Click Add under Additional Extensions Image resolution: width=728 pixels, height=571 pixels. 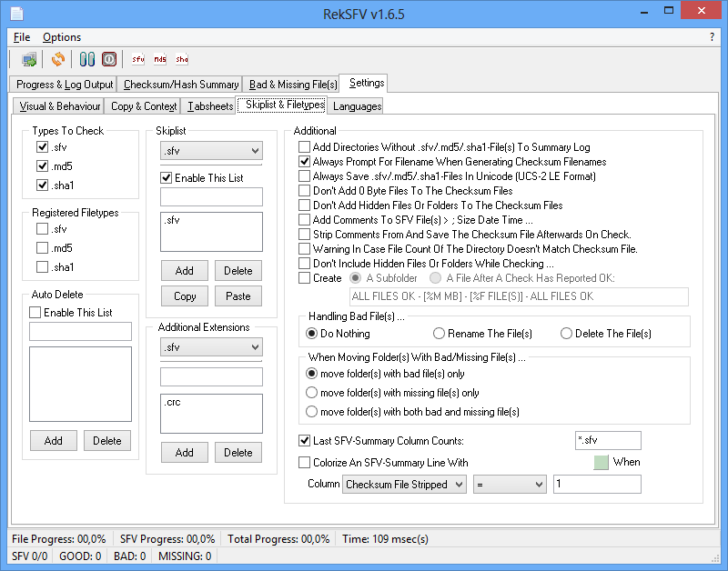pos(185,452)
